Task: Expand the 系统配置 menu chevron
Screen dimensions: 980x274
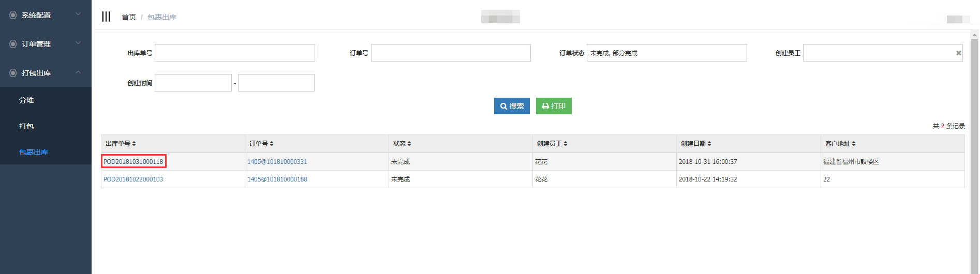Action: tap(78, 14)
